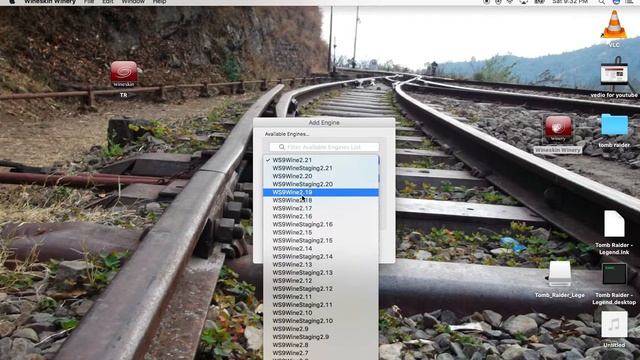Click the Filter Available Engines List field
Viewport: 640px width, 360px height.
324,147
